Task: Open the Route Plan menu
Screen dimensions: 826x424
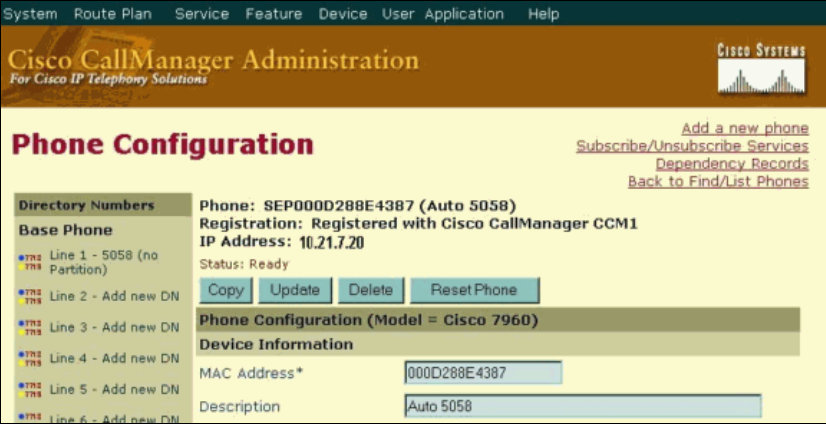Action: point(113,14)
